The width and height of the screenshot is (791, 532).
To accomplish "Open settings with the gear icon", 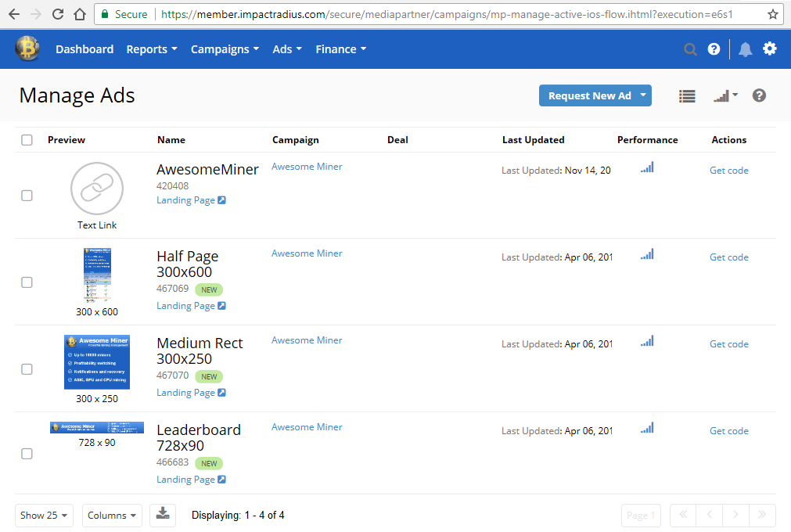I will tap(769, 49).
